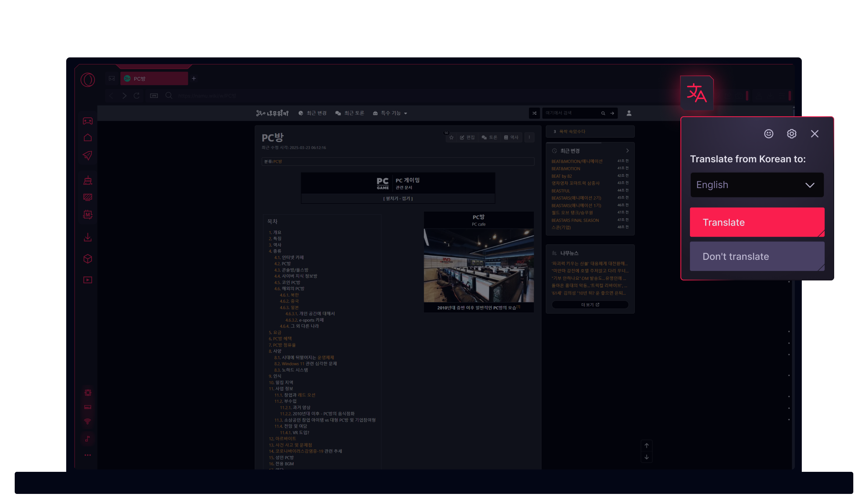This screenshot has width=868, height=502.
Task: Open GX Corner from the sidebar
Action: [x=88, y=121]
